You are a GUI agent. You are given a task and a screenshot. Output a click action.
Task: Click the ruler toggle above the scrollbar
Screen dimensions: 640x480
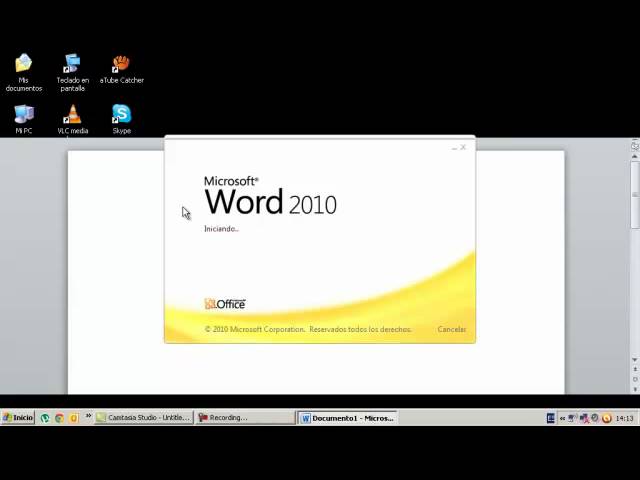(635, 146)
